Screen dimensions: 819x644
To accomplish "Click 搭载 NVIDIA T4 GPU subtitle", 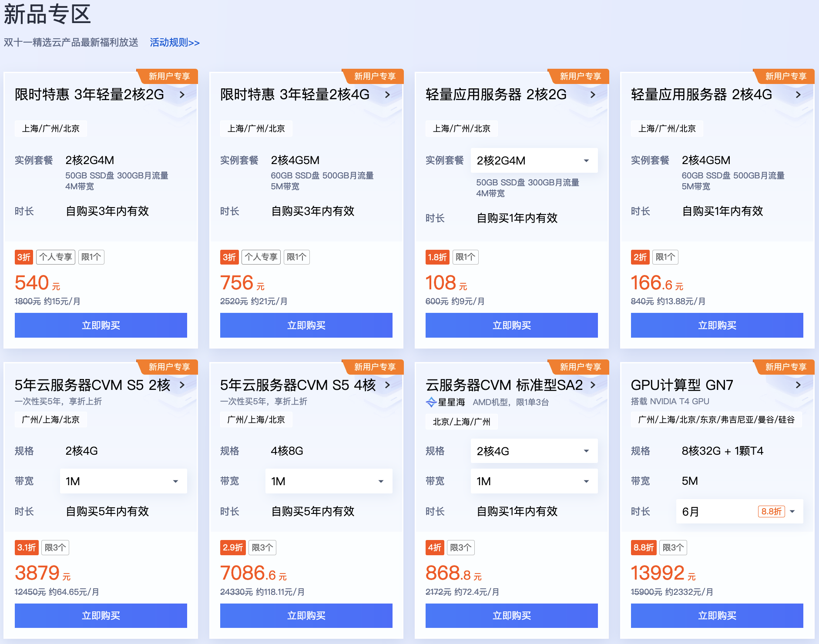I will 670,401.
